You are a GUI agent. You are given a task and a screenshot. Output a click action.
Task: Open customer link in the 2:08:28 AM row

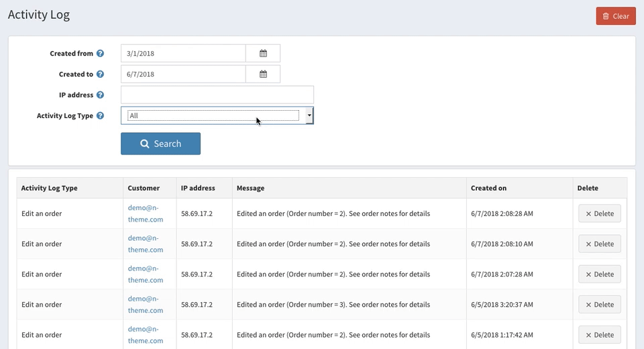pos(146,213)
